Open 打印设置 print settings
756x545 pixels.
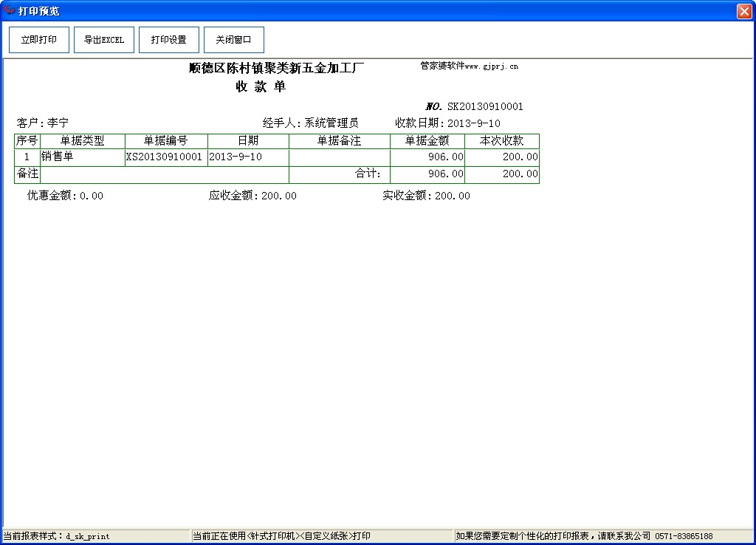pyautogui.click(x=169, y=40)
